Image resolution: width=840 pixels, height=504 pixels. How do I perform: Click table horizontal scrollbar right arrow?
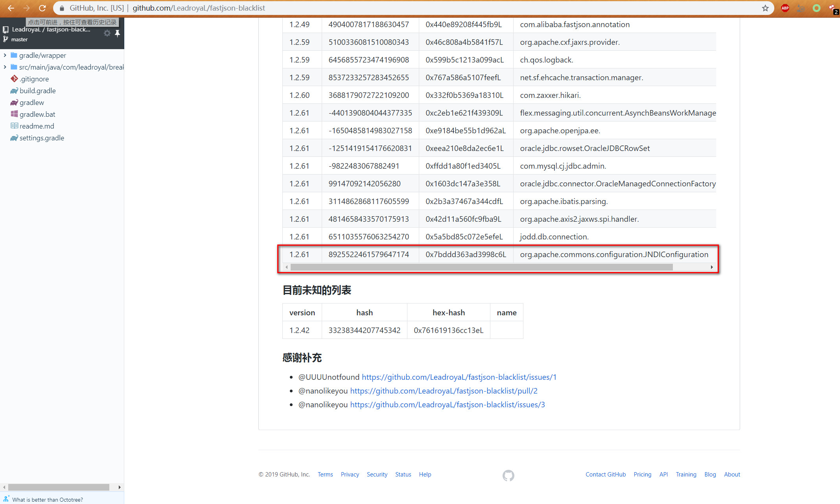pyautogui.click(x=711, y=267)
